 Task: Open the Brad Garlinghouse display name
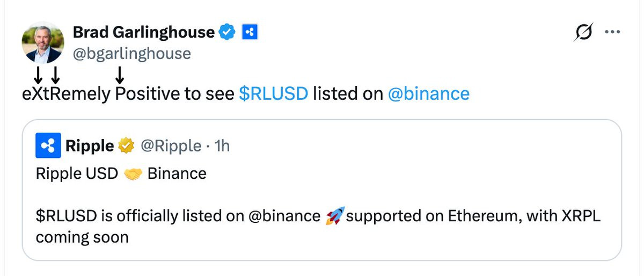coord(143,33)
